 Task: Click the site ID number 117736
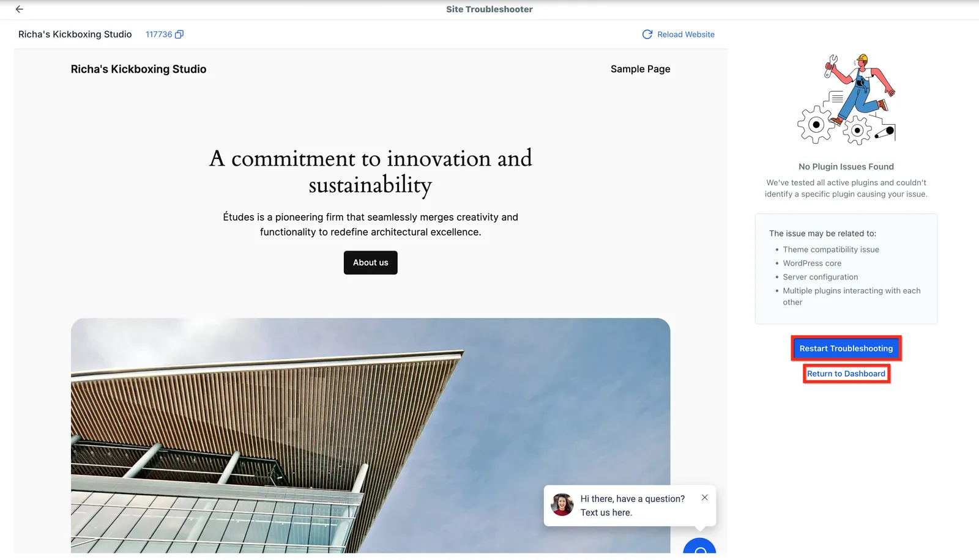click(158, 34)
